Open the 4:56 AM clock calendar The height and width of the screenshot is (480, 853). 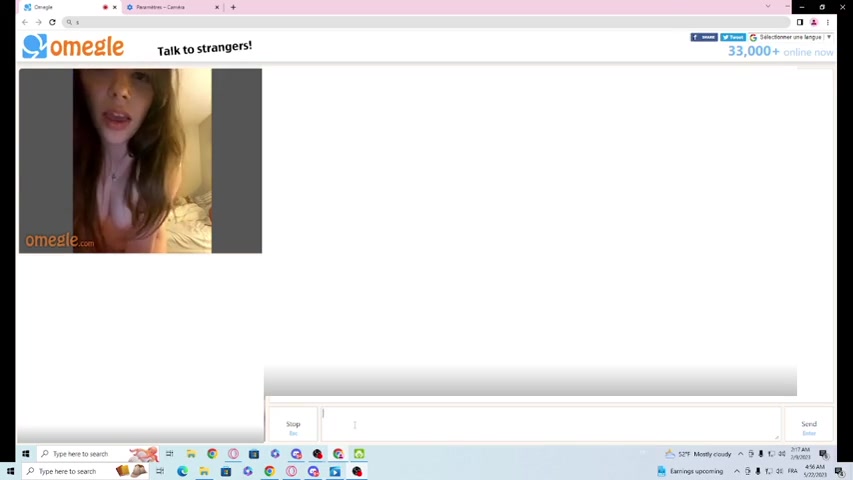(815, 471)
